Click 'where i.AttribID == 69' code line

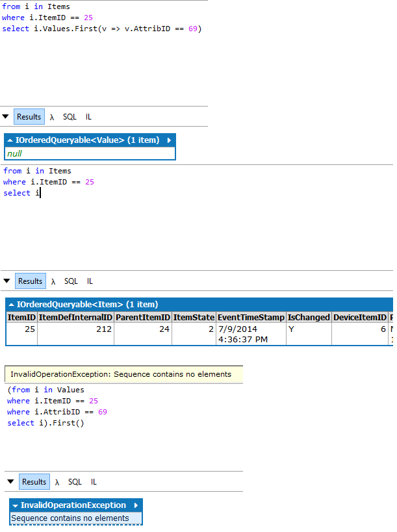pos(57,412)
